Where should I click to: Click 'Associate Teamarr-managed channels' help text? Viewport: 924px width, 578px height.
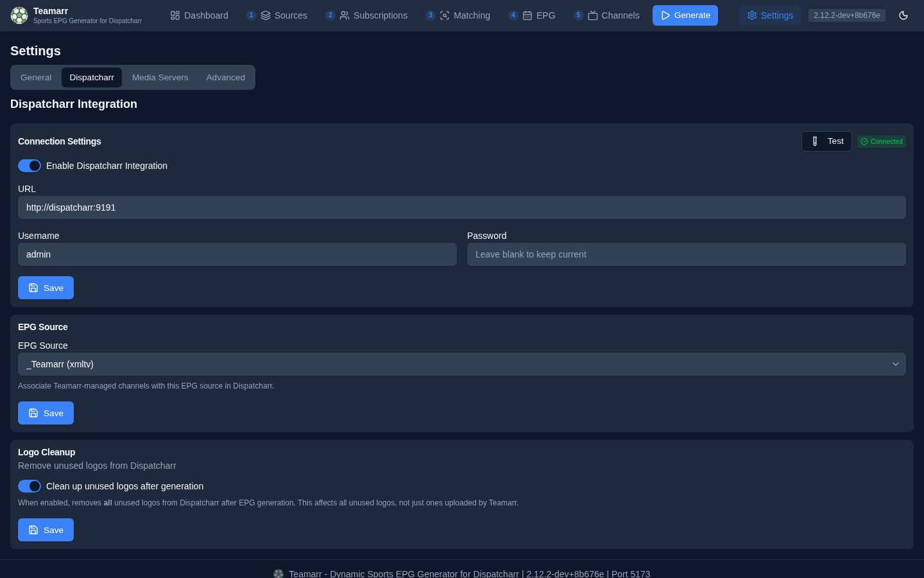(x=146, y=386)
